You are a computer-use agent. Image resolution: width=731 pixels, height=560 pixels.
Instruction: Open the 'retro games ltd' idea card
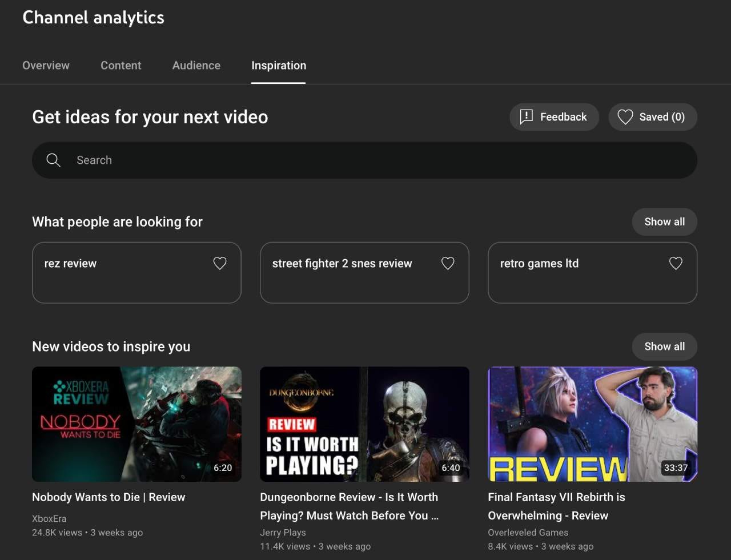click(x=592, y=273)
